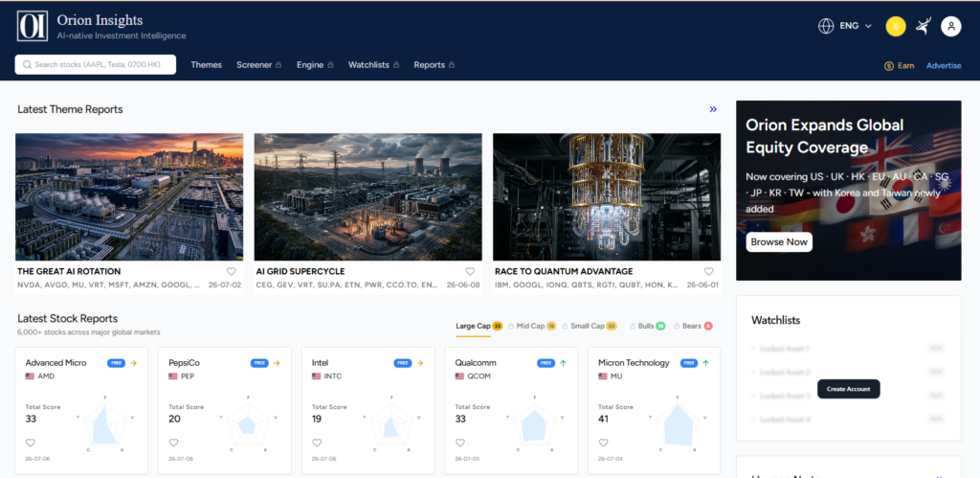
Task: Click the white bird icon in header
Action: pyautogui.click(x=923, y=26)
